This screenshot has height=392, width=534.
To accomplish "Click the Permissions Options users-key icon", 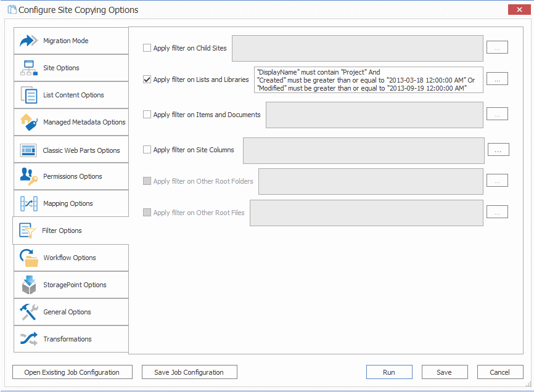I will point(29,177).
